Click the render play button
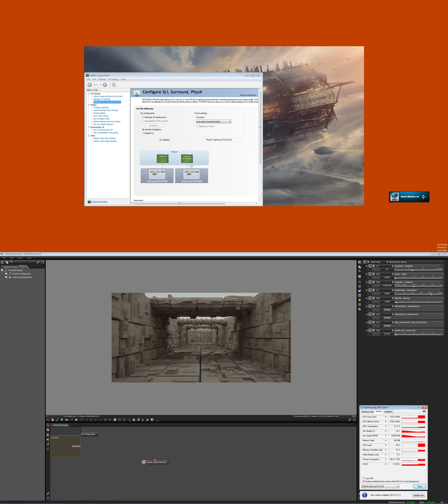448x504 pixels. 76,420
